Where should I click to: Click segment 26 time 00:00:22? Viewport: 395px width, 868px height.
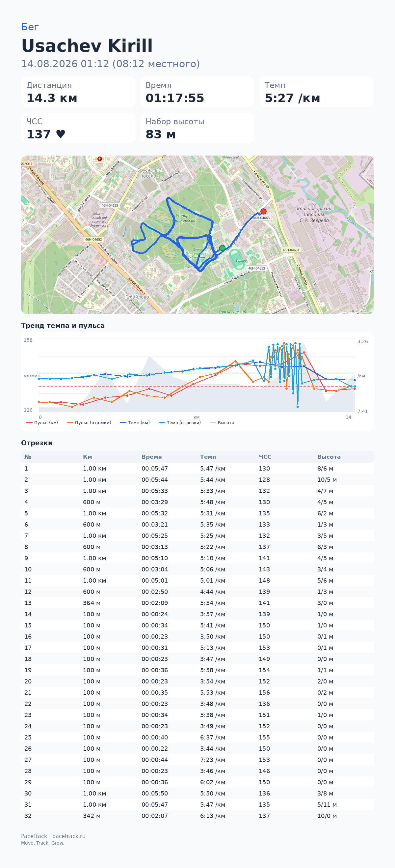click(155, 749)
